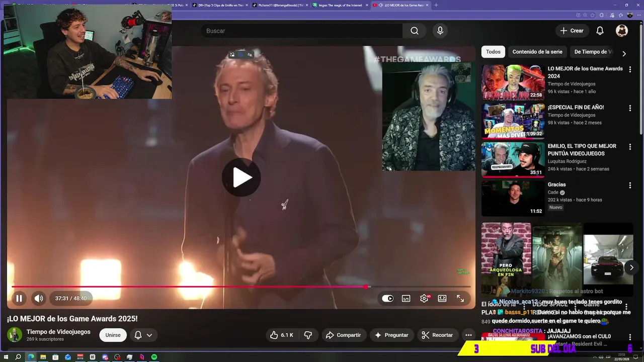This screenshot has height=362, width=644.
Task: Click the video title LO MEJOR de los Game Awards 2025
Action: tap(72, 319)
